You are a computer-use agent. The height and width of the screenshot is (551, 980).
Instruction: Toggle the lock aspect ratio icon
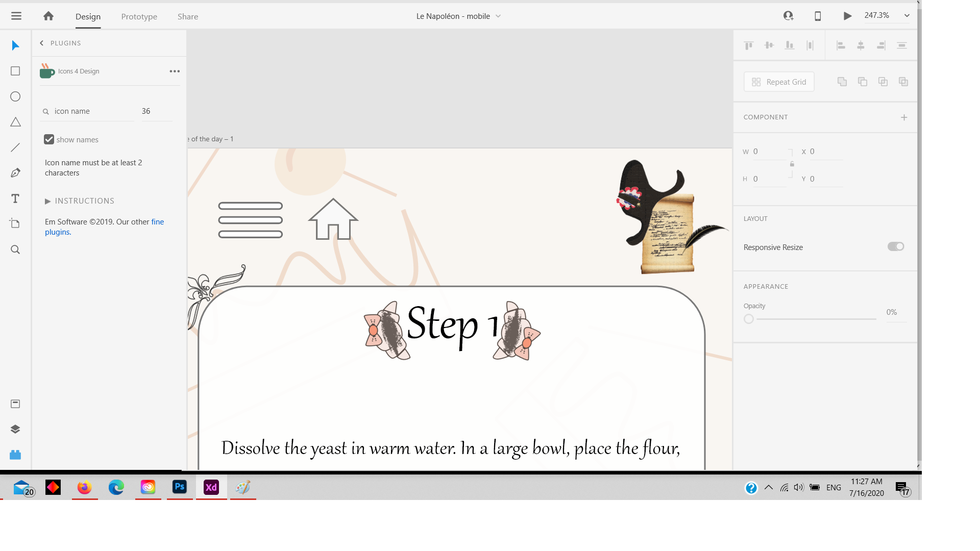point(792,164)
